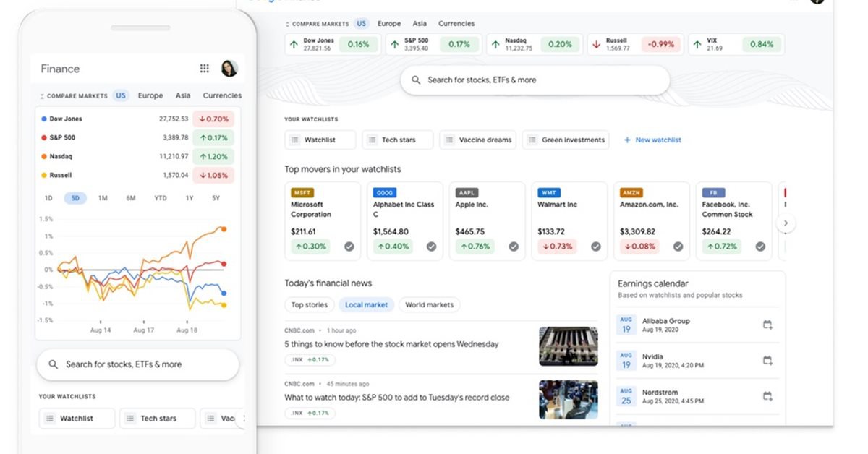
Task: Open Dow Jones row on phone
Action: [x=137, y=119]
